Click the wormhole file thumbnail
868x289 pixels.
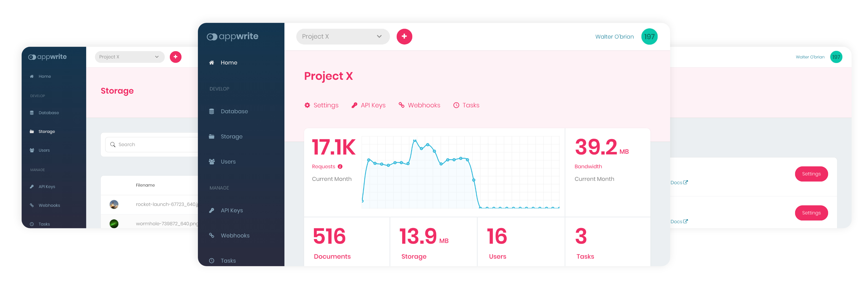point(114,223)
